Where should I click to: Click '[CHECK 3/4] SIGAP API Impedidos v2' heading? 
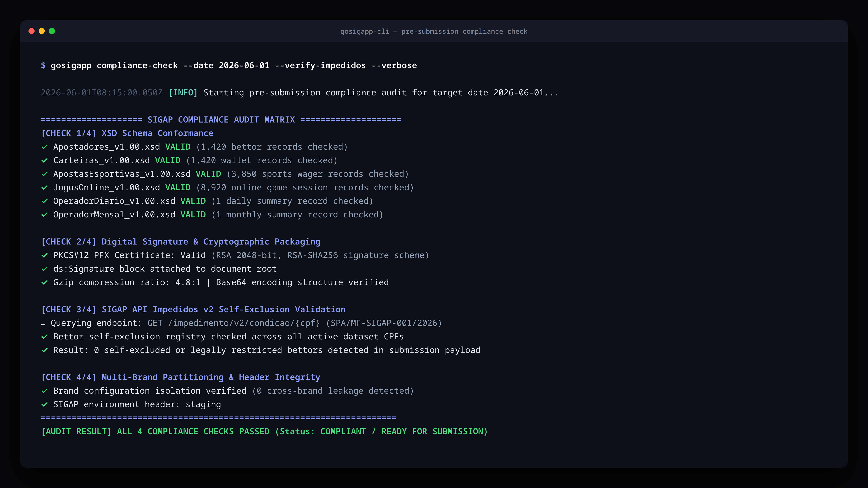click(x=193, y=310)
